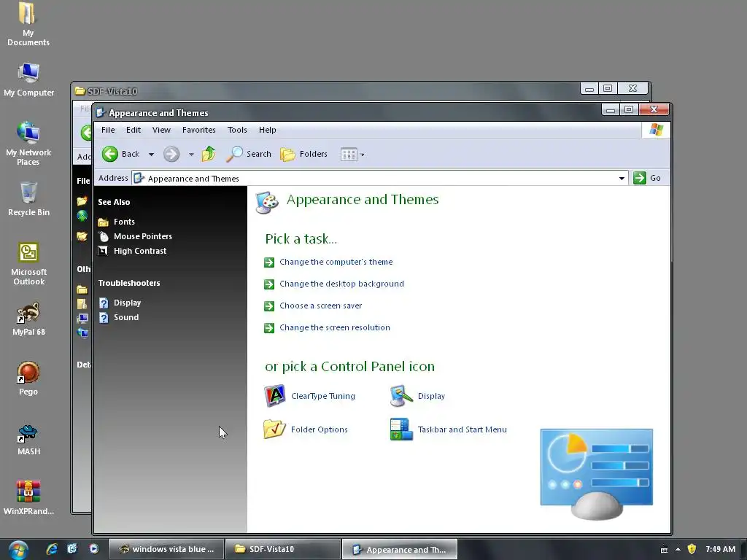Click the keyboard tray icon
The height and width of the screenshot is (560, 747).
tap(664, 550)
